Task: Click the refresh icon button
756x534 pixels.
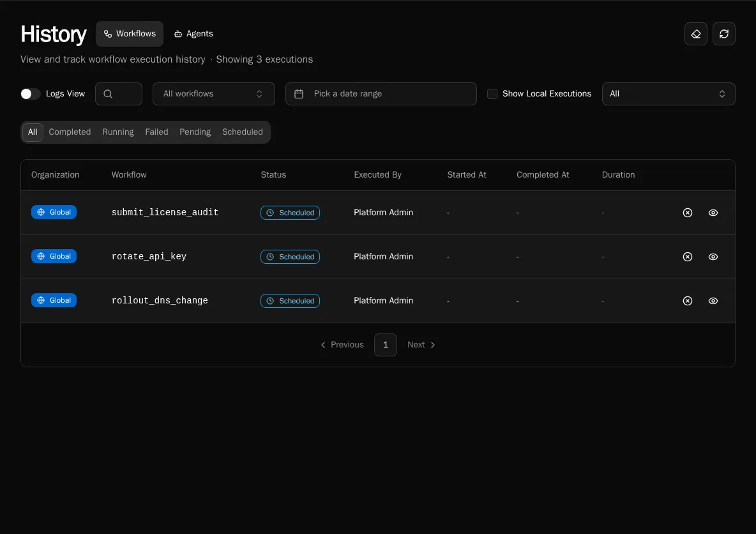Action: point(723,34)
